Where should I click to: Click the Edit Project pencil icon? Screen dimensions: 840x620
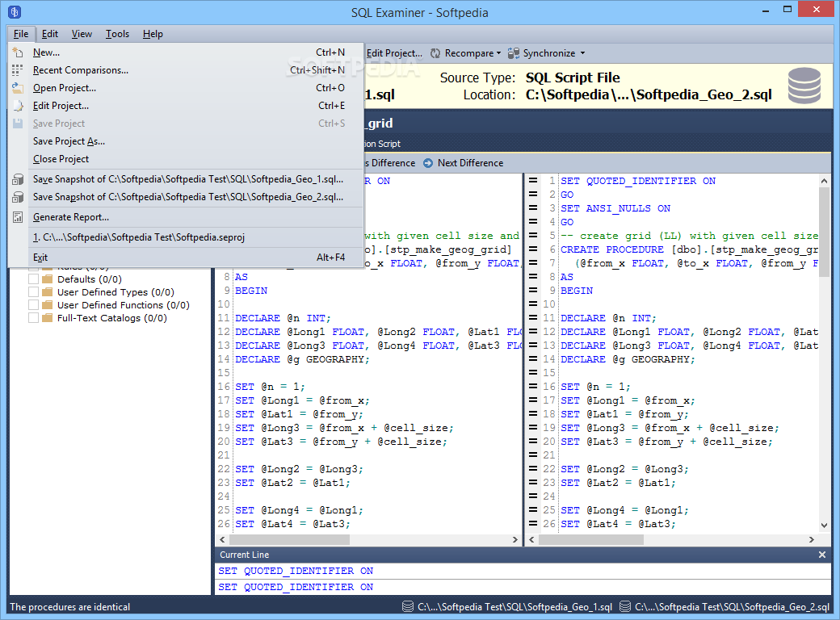(x=18, y=106)
